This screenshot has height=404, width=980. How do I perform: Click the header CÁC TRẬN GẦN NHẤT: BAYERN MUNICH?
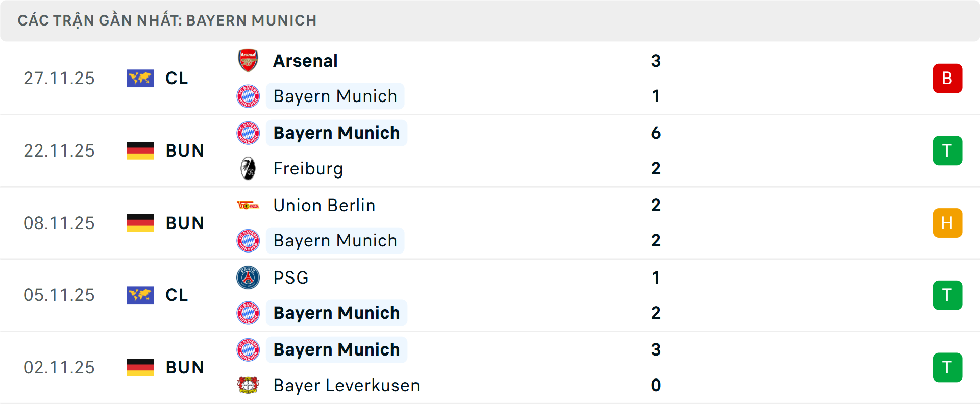click(x=167, y=20)
